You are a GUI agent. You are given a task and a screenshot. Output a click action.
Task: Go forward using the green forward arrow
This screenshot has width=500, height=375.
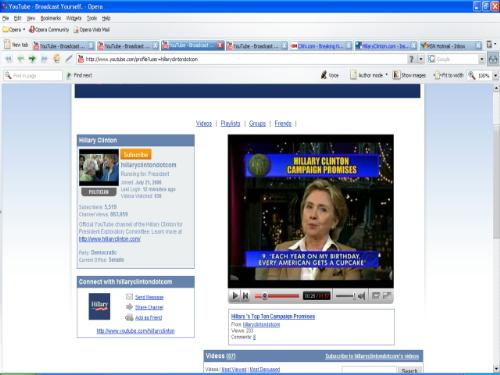tap(32, 59)
